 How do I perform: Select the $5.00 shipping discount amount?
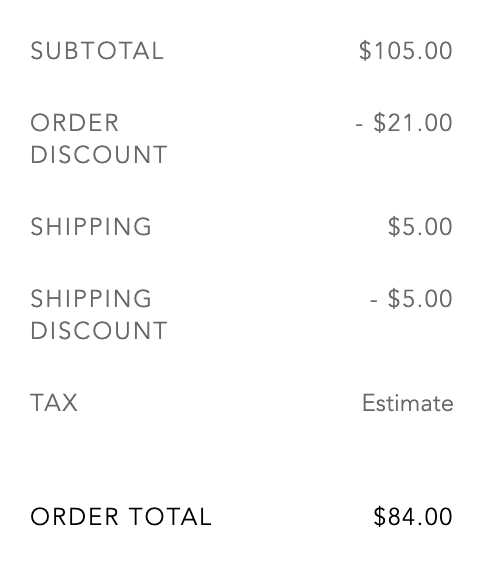(420, 298)
